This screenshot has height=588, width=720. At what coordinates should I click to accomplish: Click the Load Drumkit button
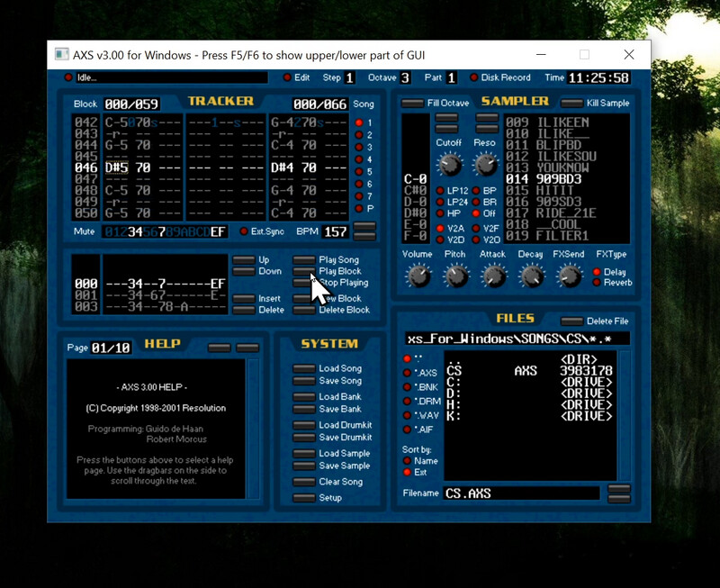304,425
